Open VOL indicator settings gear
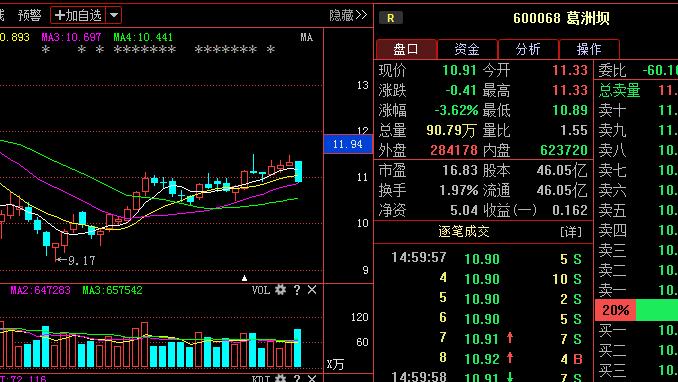678x382 pixels. click(281, 289)
